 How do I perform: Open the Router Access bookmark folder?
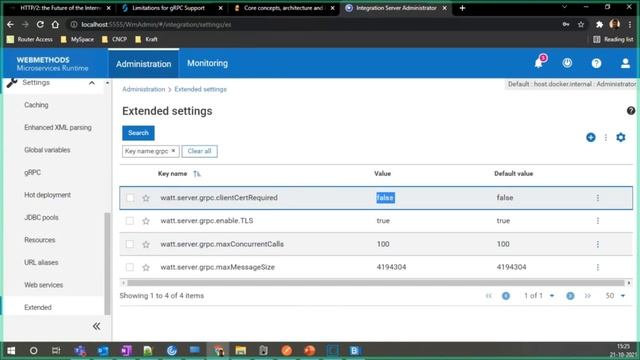(x=30, y=40)
